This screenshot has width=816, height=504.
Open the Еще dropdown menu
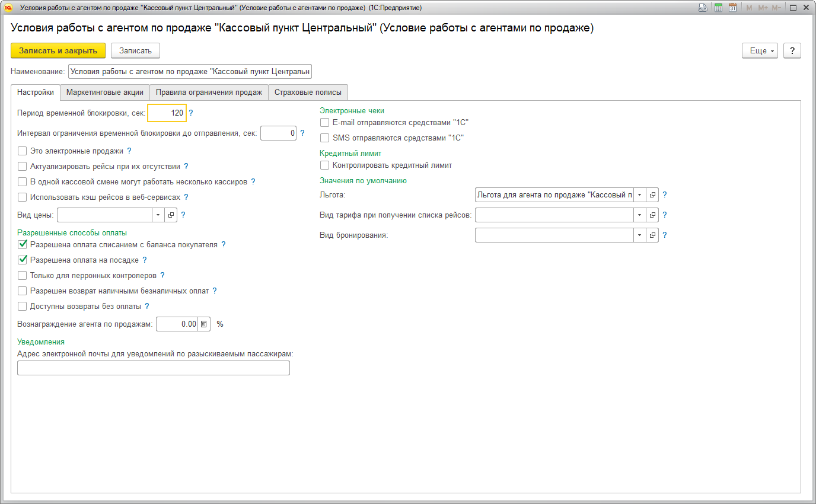point(760,51)
